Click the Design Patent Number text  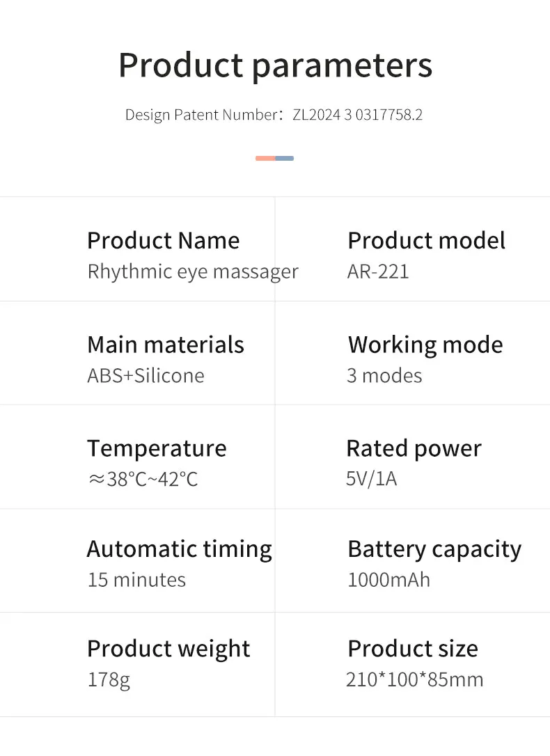pyautogui.click(x=274, y=115)
